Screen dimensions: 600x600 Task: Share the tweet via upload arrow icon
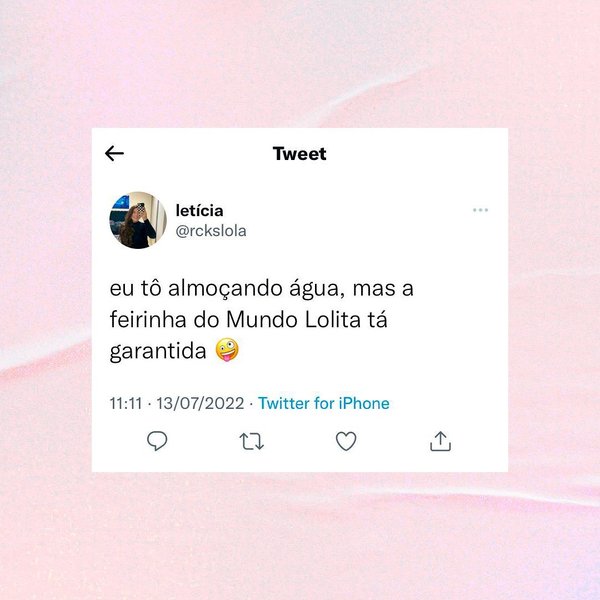point(440,441)
